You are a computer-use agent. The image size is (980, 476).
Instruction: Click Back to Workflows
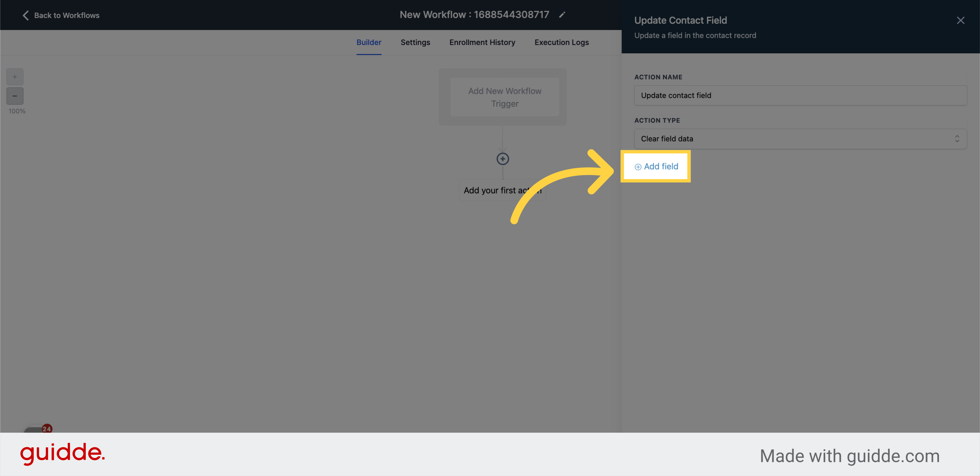coord(67,15)
